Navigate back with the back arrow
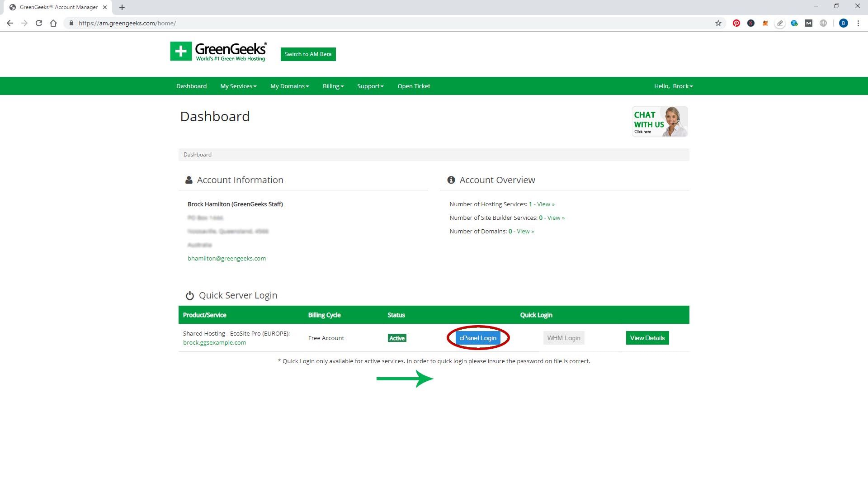This screenshot has width=868, height=488. [10, 23]
